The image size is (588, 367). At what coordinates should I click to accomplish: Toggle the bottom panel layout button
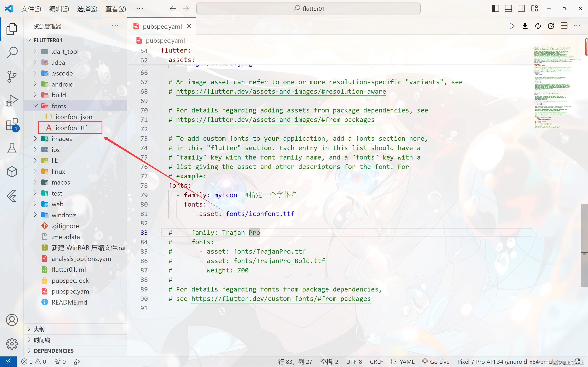pos(508,8)
